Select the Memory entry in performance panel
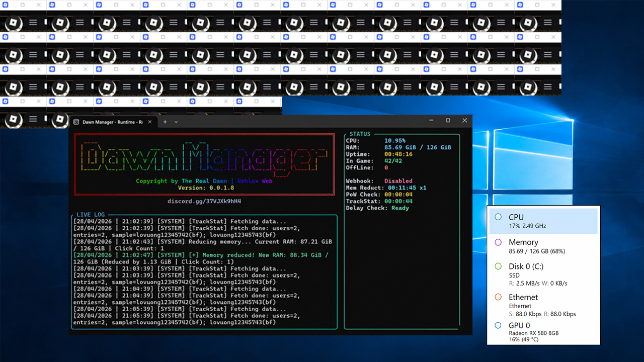644x362 pixels. tap(543, 246)
